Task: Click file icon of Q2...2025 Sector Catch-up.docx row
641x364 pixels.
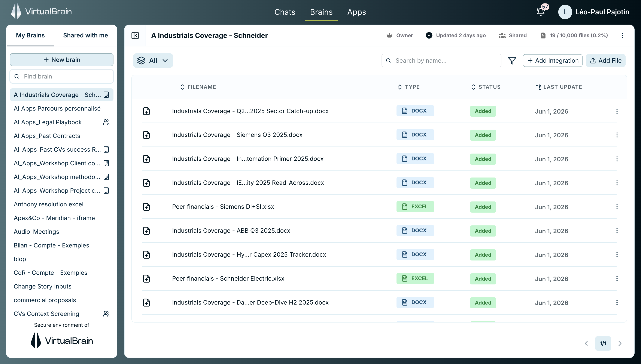Action: pos(146,111)
